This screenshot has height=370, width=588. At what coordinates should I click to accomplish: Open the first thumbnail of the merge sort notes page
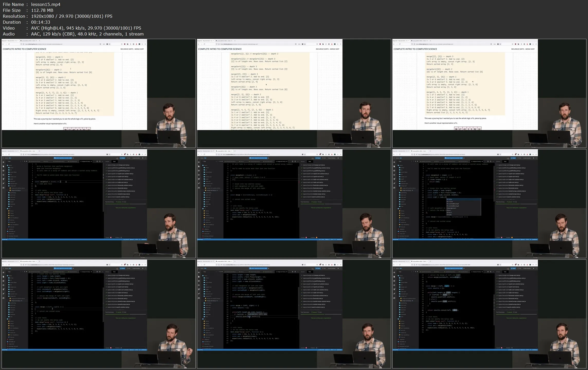coord(98,93)
